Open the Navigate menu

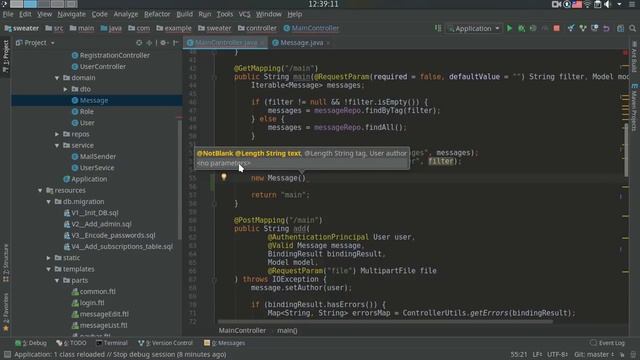(71, 14)
